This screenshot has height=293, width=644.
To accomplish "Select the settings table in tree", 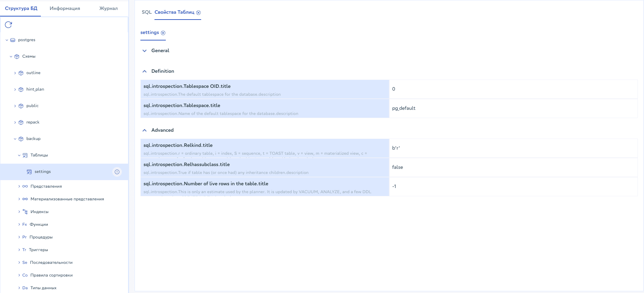I will [x=43, y=172].
